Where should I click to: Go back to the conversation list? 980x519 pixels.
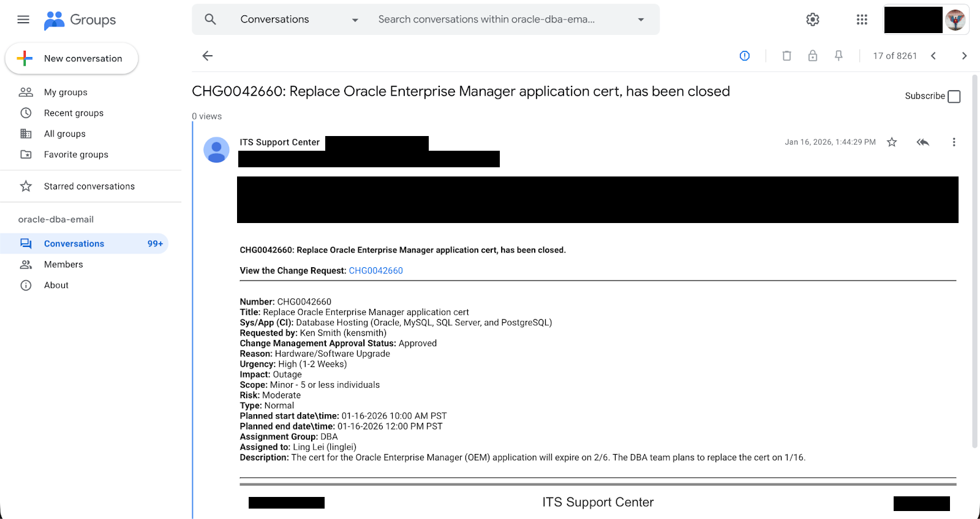tap(207, 56)
